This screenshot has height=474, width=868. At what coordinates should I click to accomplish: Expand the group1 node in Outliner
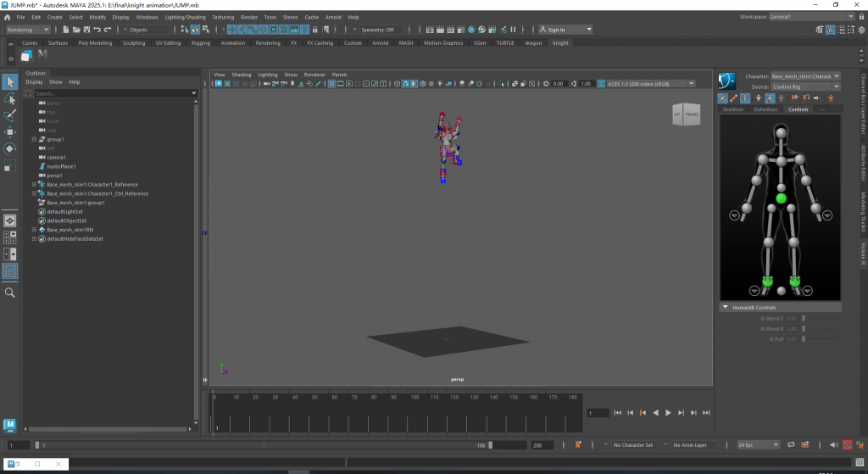click(x=34, y=139)
